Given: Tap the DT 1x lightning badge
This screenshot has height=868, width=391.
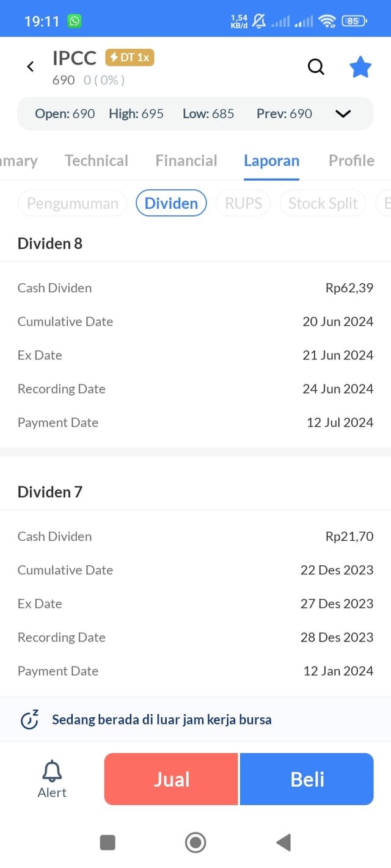Looking at the screenshot, I should pos(130,57).
